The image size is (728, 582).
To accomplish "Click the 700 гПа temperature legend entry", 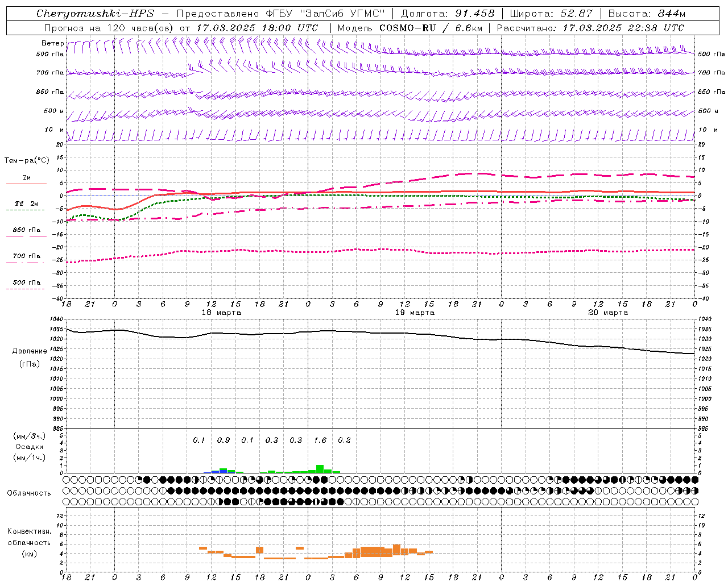I will pos(26,256).
